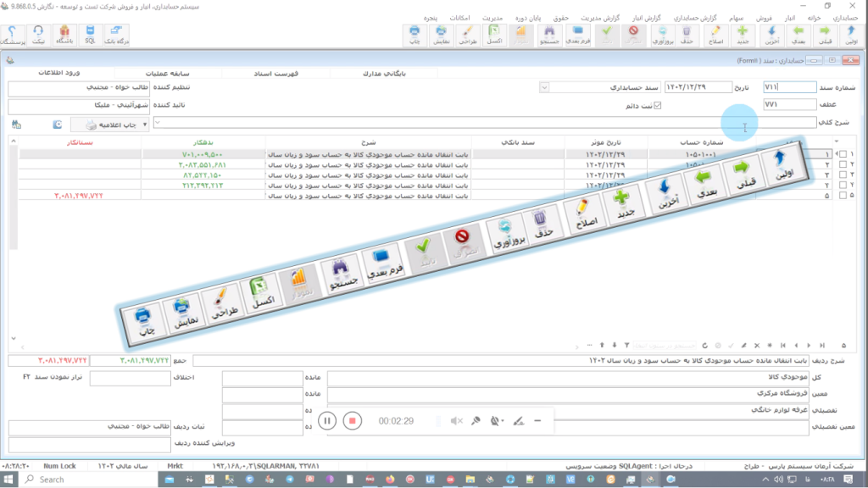Click the چاپ اعلامیه print notice button
The width and height of the screenshot is (868, 488).
(x=111, y=125)
